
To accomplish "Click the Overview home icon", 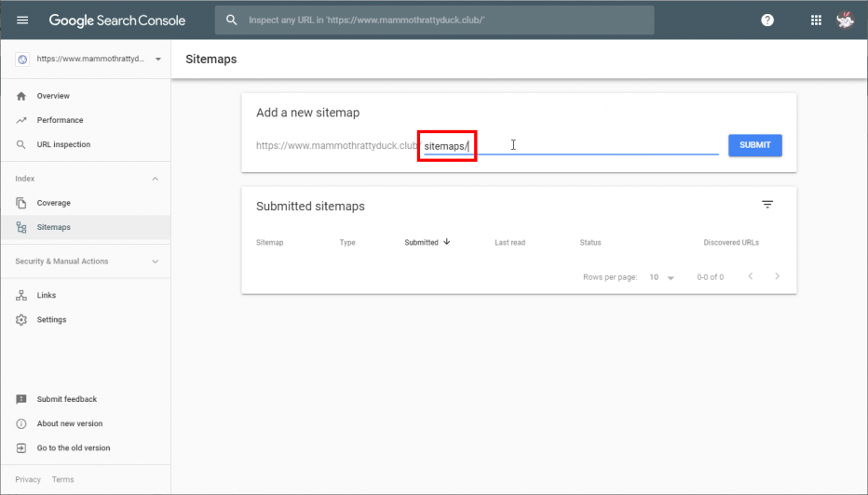I will point(21,96).
